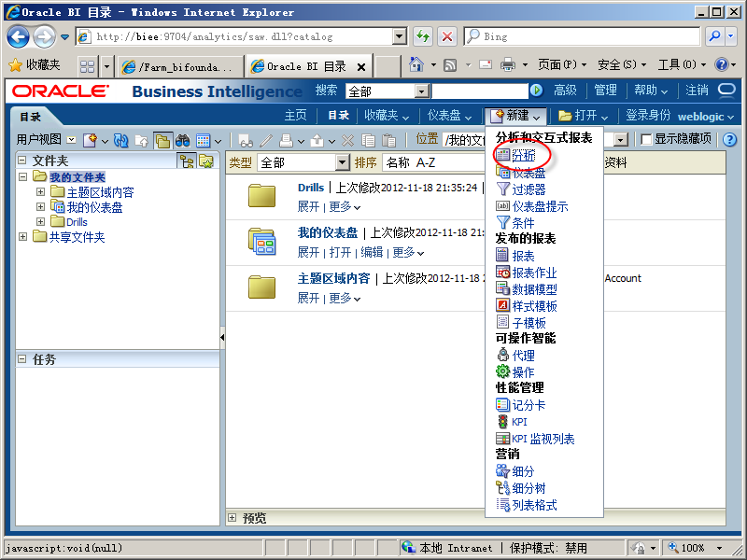Open the 类型 全部 dropdown
747x560 pixels.
point(342,162)
